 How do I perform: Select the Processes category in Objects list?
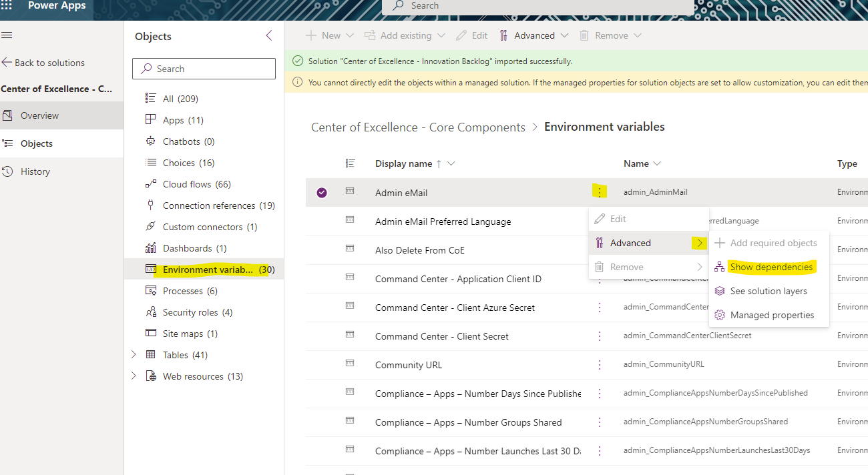pos(182,290)
